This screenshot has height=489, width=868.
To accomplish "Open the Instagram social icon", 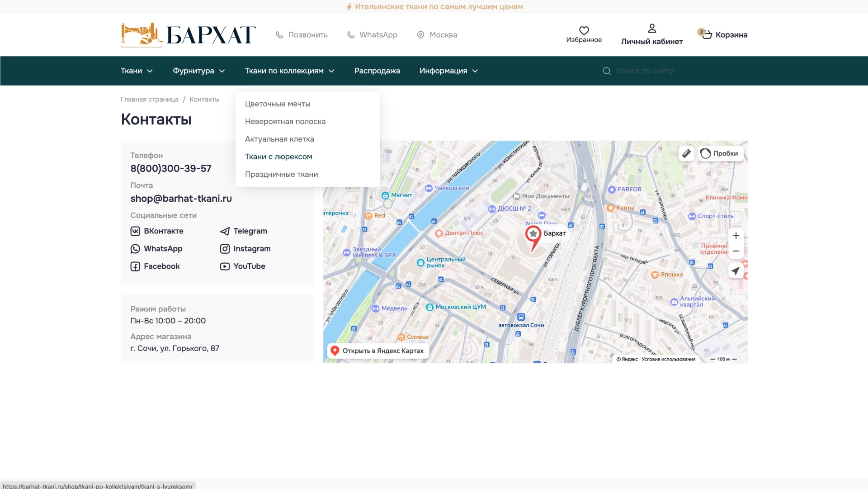I will pyautogui.click(x=225, y=249).
